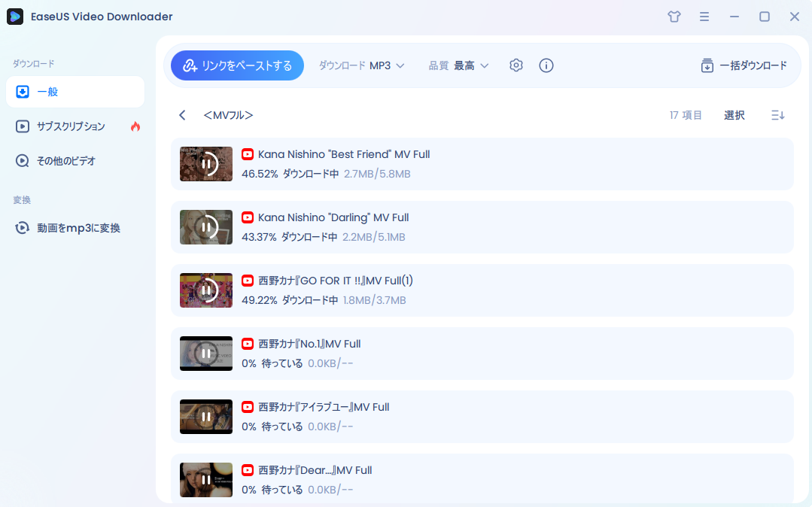Open the 動画をmp3に変換 converter tool

(75, 227)
